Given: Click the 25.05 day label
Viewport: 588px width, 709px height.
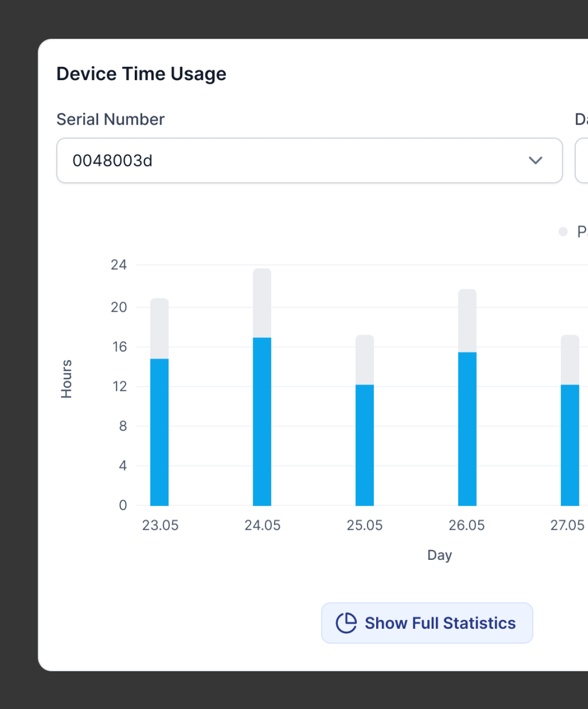Looking at the screenshot, I should click(364, 525).
